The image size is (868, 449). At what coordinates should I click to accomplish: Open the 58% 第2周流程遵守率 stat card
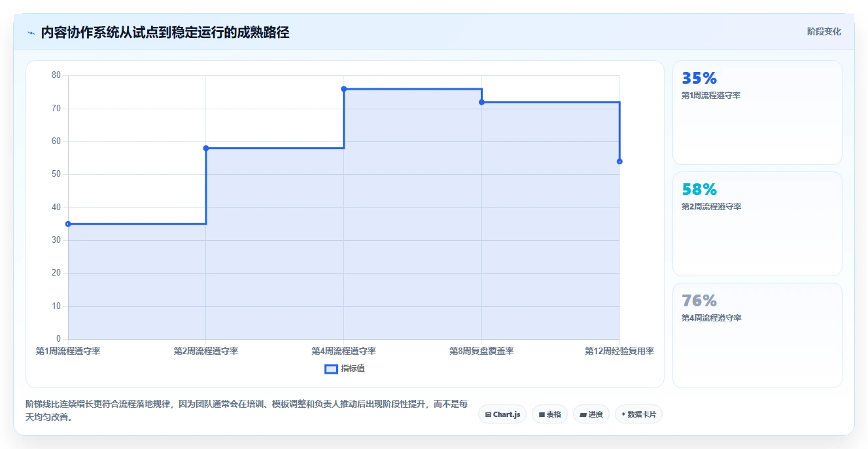click(x=757, y=224)
